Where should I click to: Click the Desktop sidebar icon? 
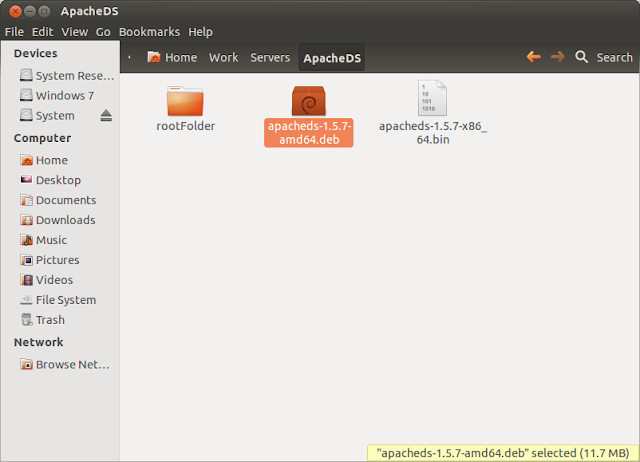(27, 180)
